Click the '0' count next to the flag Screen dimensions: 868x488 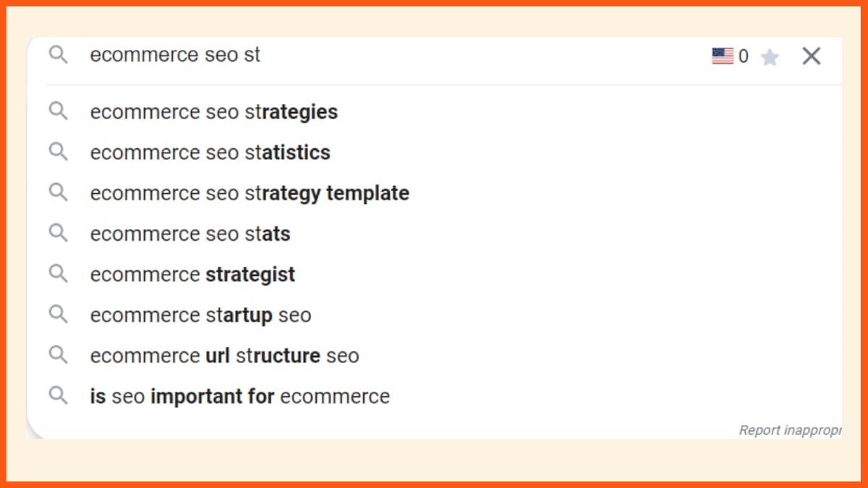743,56
